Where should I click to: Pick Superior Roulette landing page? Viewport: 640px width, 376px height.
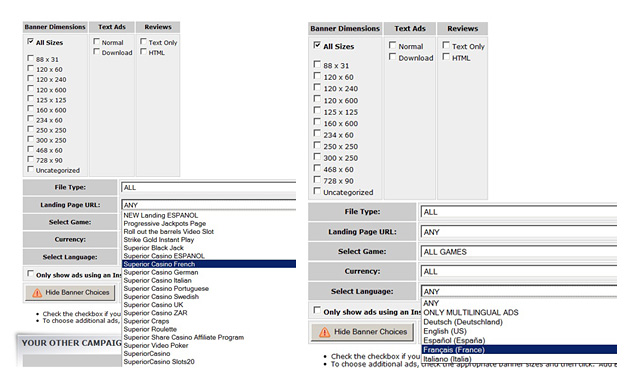209,329
